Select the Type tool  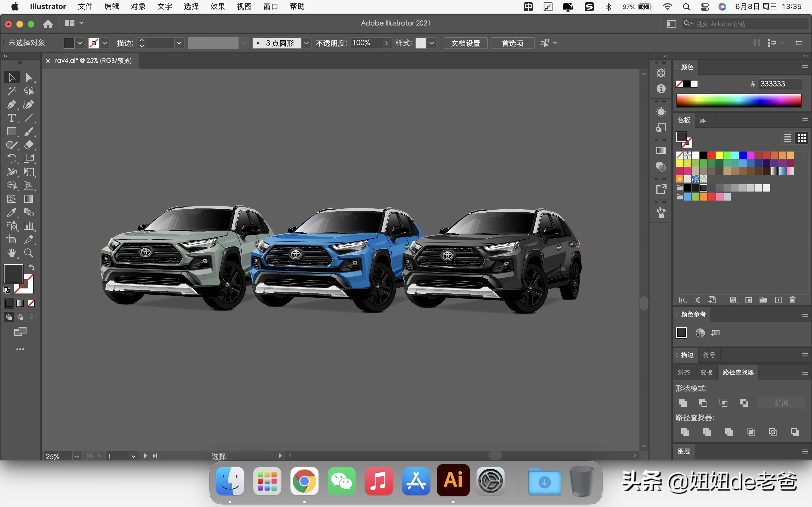[x=11, y=118]
